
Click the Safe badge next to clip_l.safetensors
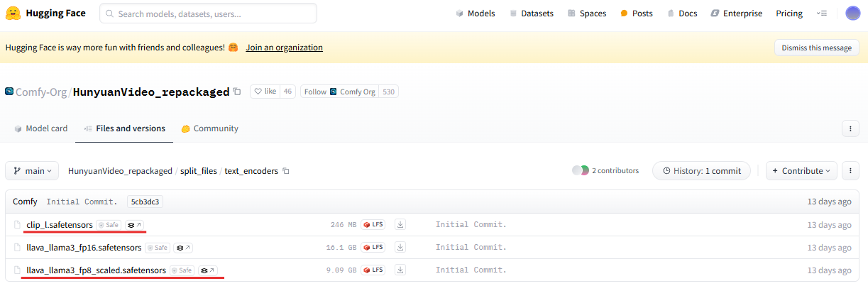click(109, 225)
